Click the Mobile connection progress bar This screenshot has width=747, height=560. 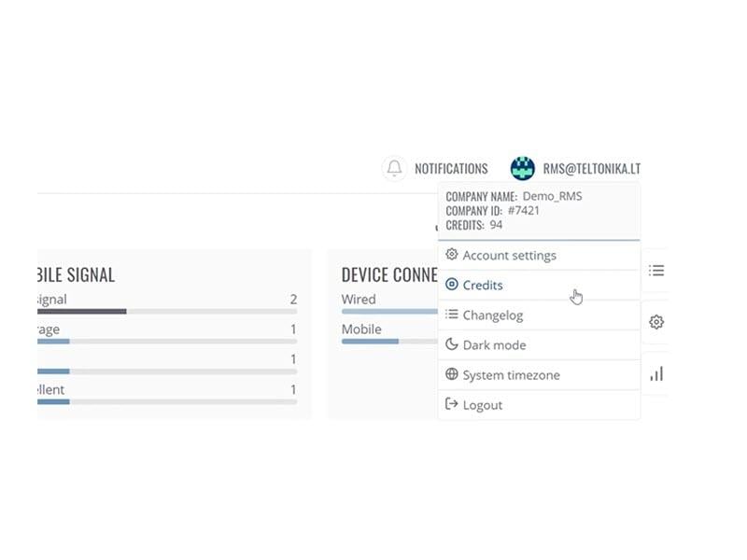389,342
